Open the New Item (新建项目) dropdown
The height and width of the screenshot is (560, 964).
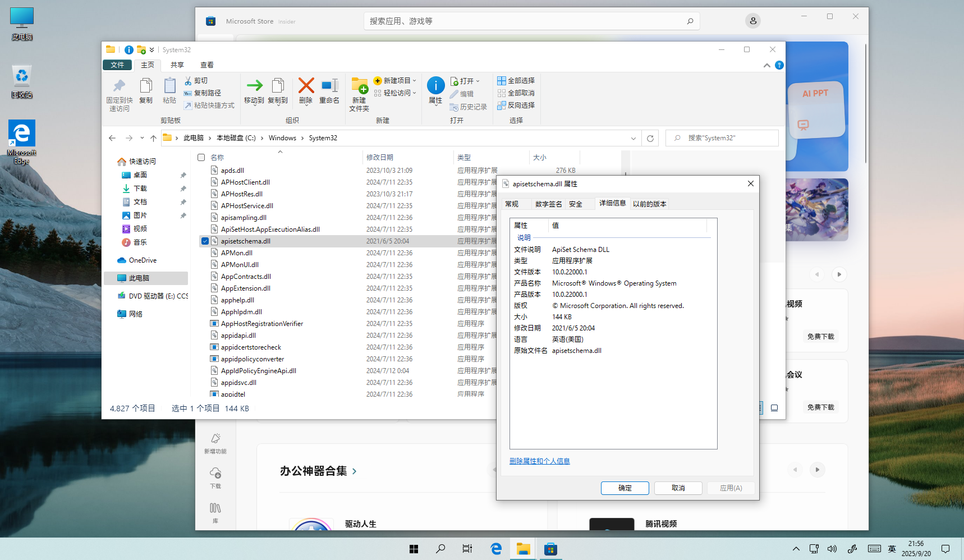[x=396, y=81]
